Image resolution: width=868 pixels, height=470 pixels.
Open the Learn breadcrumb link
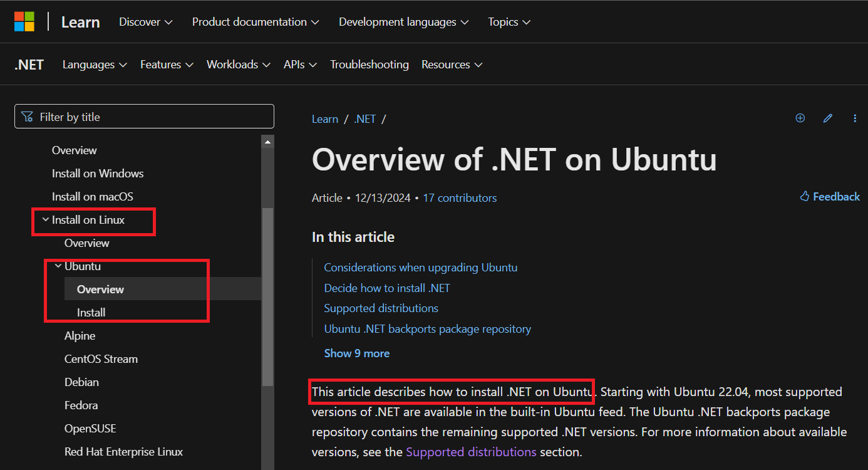coord(325,119)
